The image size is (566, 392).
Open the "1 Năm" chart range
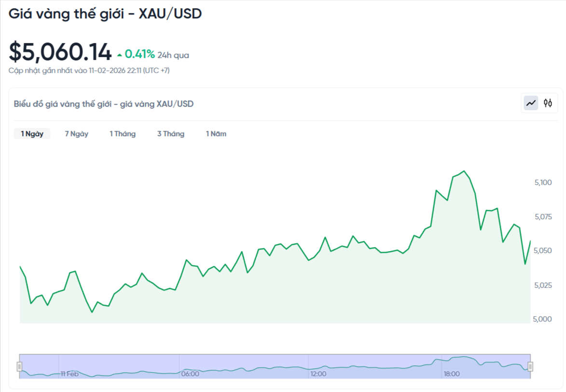216,134
